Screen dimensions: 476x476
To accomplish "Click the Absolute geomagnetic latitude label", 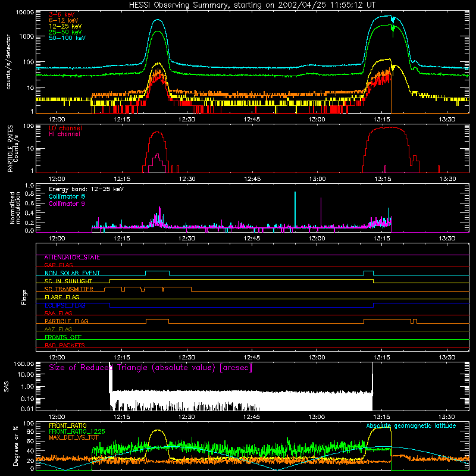I will tap(411, 425).
